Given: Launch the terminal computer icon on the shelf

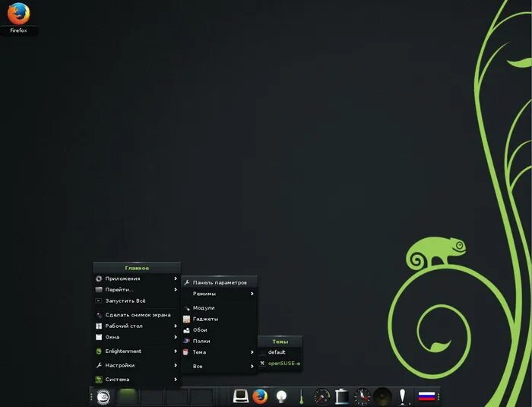Looking at the screenshot, I should tap(241, 396).
